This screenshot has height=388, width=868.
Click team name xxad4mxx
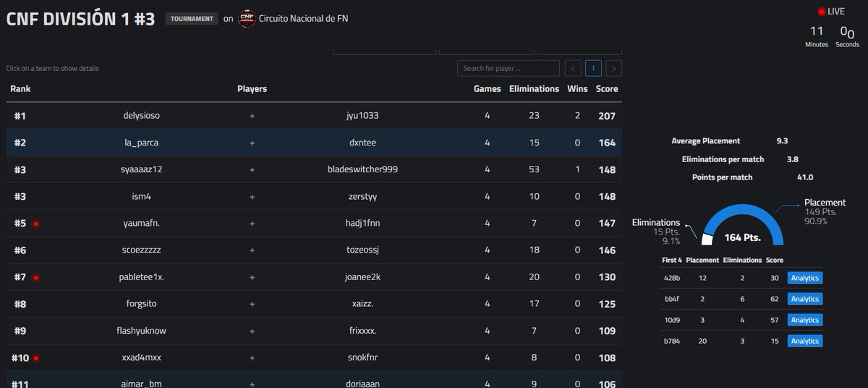click(x=142, y=357)
